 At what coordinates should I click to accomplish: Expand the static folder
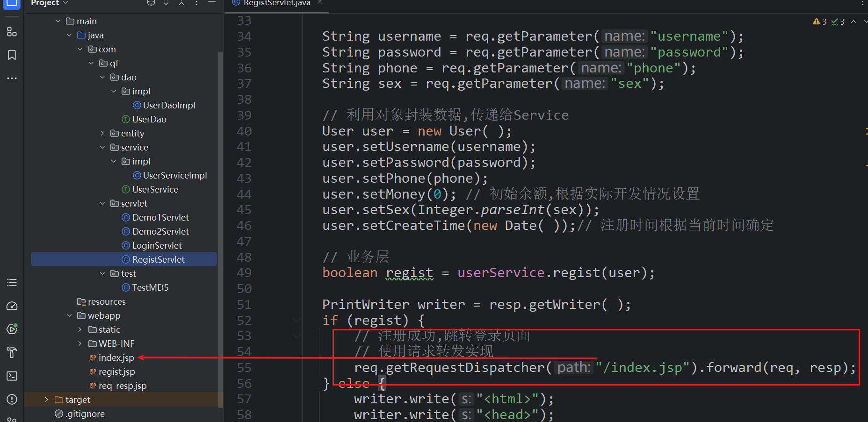80,329
